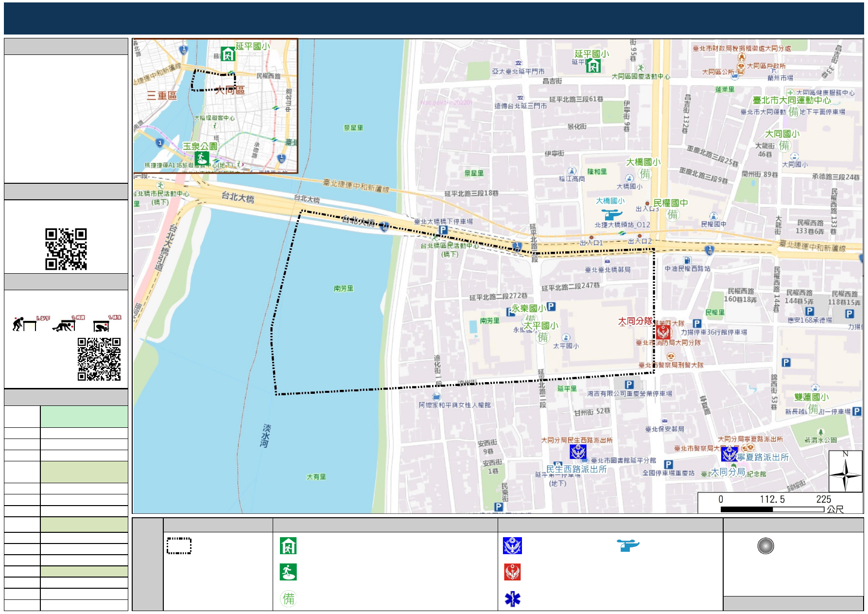Click the green running person legend icon
Viewport: 868px width, 614px height.
pyautogui.click(x=288, y=572)
